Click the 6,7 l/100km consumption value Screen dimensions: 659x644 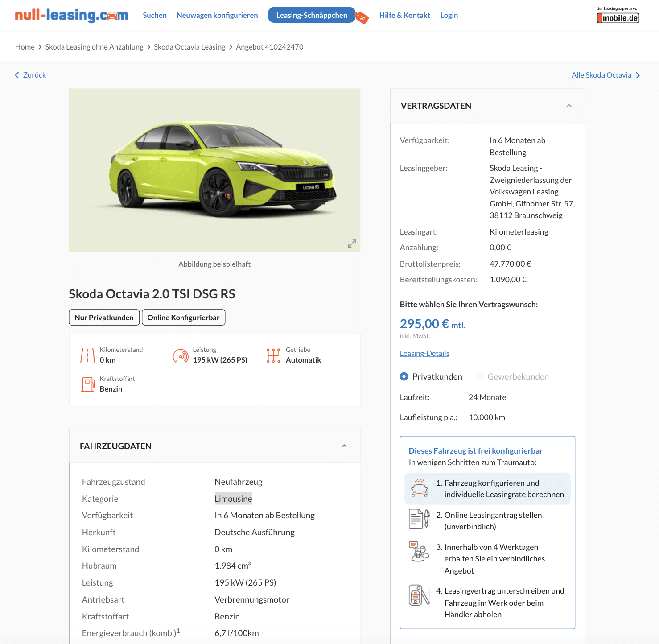[237, 633]
